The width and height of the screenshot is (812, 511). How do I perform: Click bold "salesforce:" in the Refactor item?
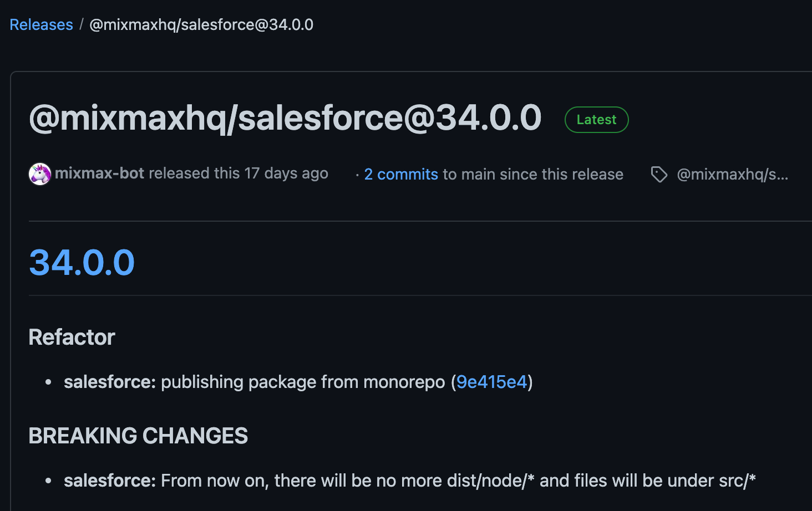[x=110, y=382]
